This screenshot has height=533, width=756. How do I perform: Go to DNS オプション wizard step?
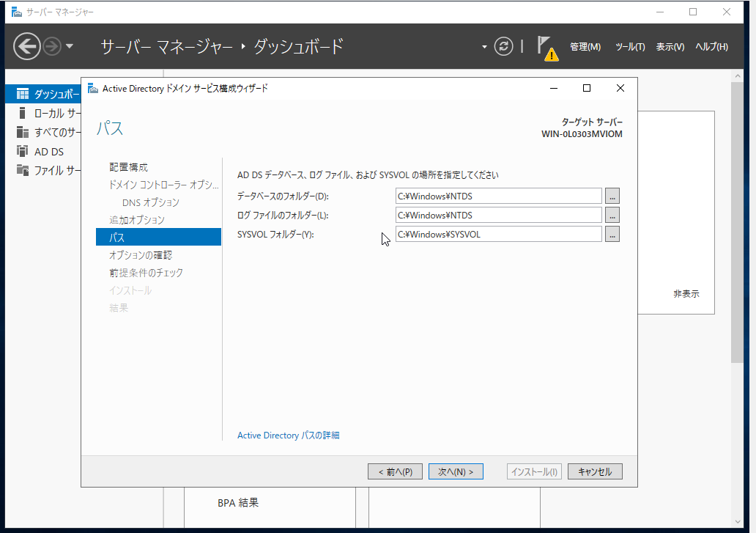151,202
